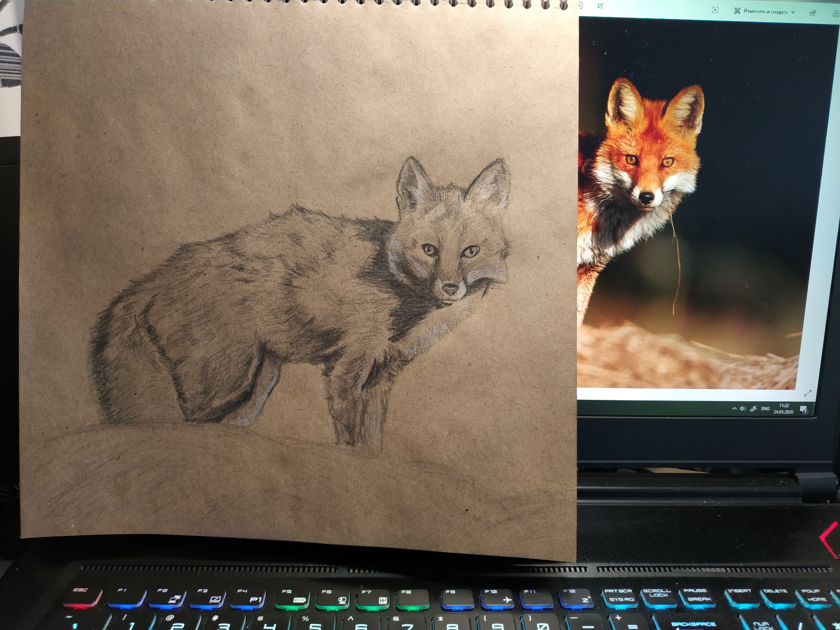
Task: Select the crop tool icon
Action: [x=600, y=6]
